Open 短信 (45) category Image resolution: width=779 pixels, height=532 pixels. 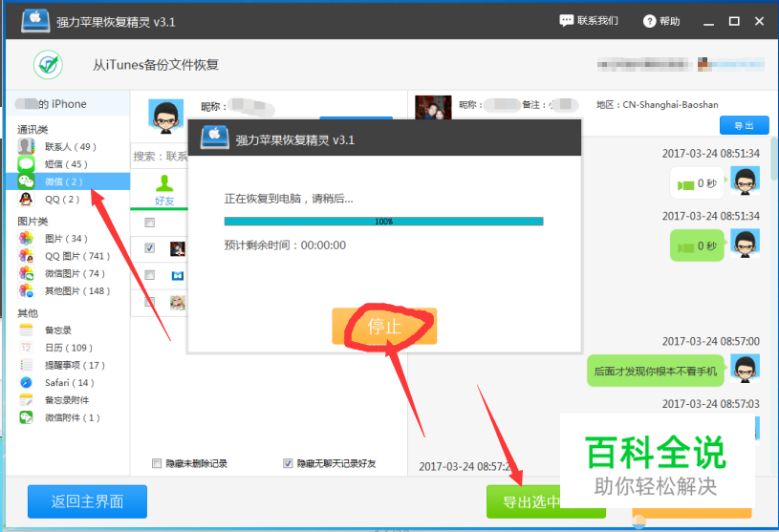68,164
